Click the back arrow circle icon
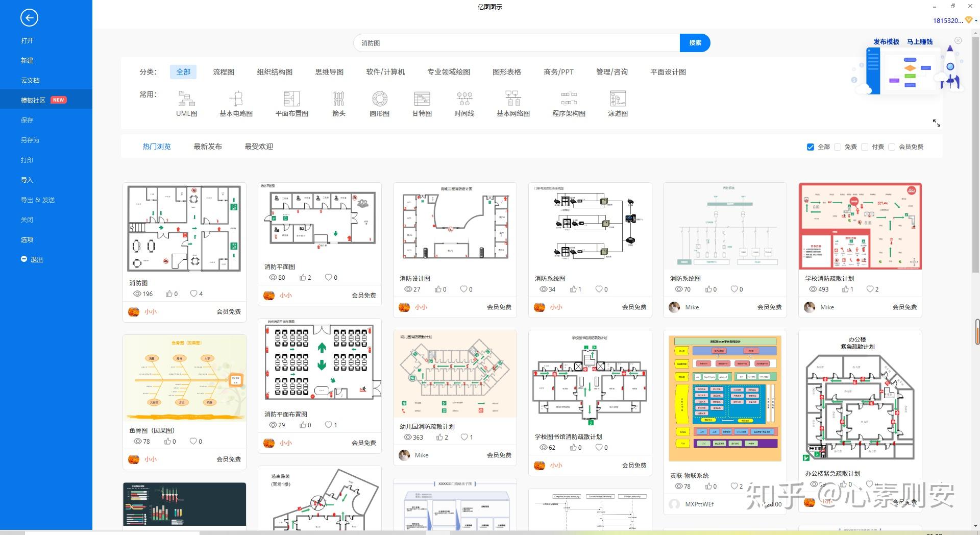 coord(29,18)
